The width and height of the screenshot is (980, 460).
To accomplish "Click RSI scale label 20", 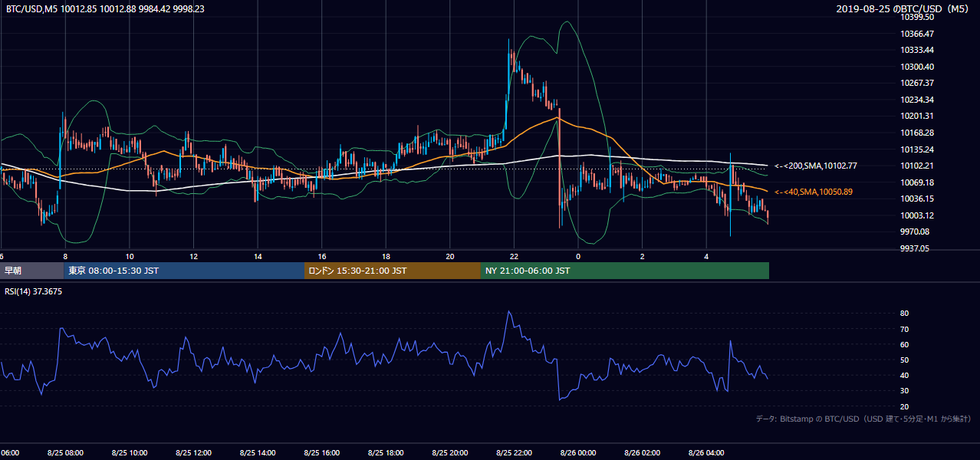I will pos(904,406).
